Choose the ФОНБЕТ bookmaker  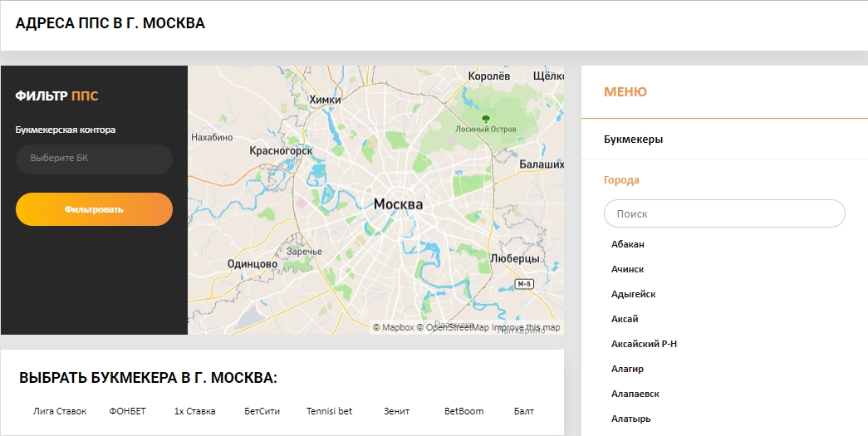tap(127, 411)
